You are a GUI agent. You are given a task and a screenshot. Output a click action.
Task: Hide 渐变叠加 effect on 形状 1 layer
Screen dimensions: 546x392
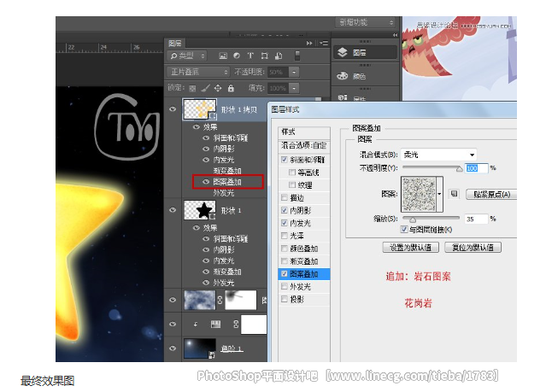(206, 272)
